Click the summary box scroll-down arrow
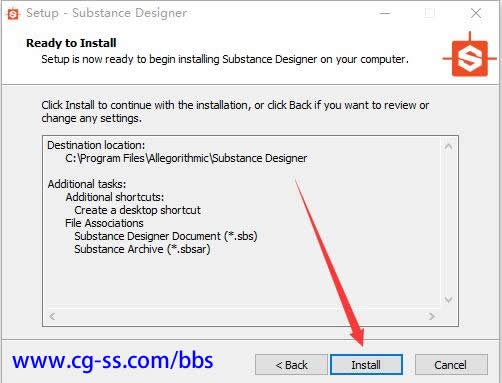Viewport: 502px width, 383px height. pos(448,300)
